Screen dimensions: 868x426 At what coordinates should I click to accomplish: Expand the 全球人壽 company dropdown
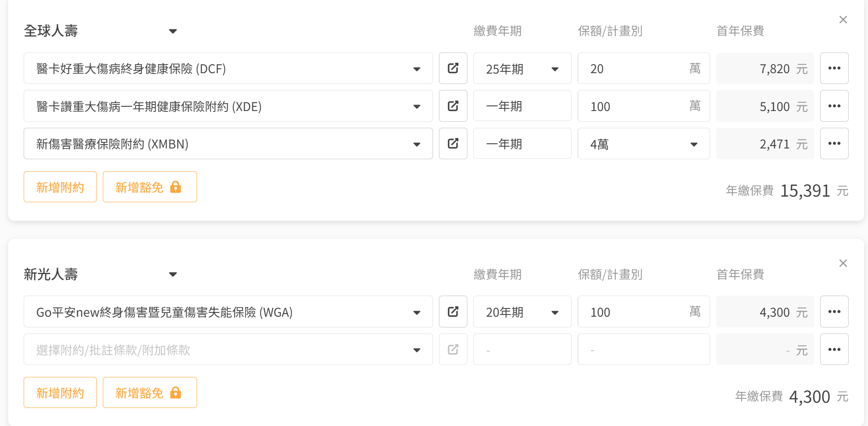[173, 31]
